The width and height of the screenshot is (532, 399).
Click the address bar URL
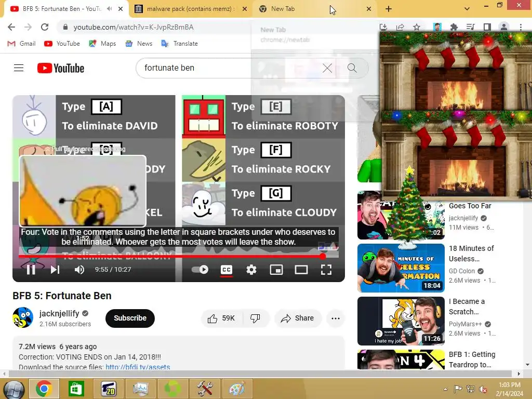coord(134,27)
